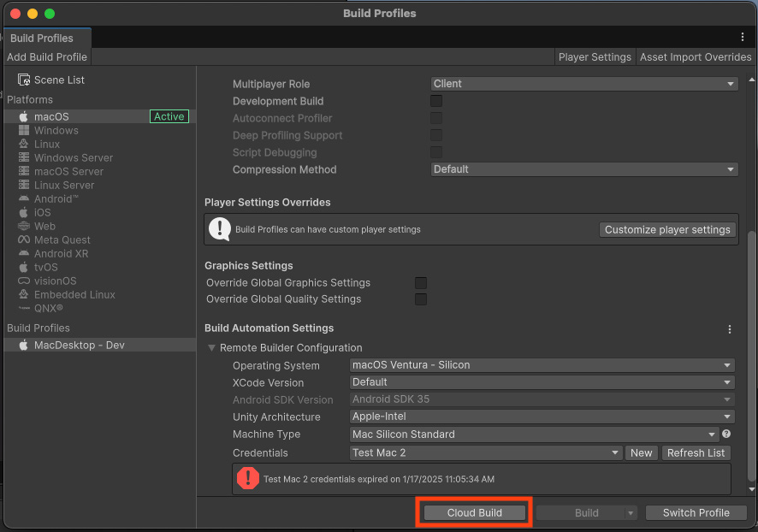This screenshot has height=532, width=758.
Task: Click Machine Type help question icon
Action: (726, 434)
